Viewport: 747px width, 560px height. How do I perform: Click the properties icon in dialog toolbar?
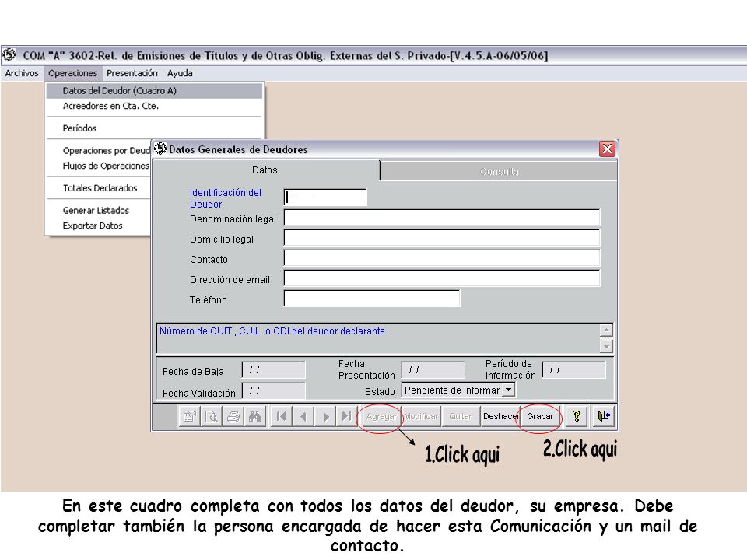coord(190,417)
